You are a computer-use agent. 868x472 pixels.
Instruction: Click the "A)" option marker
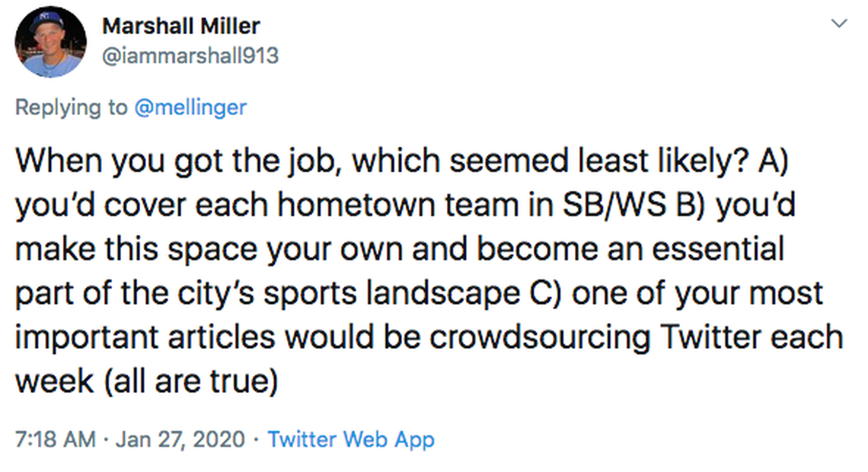[x=774, y=162]
